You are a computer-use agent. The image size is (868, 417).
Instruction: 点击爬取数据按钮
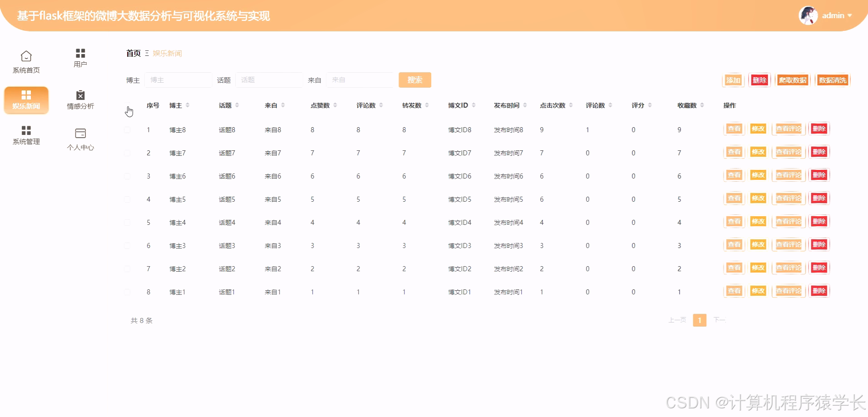tap(792, 79)
